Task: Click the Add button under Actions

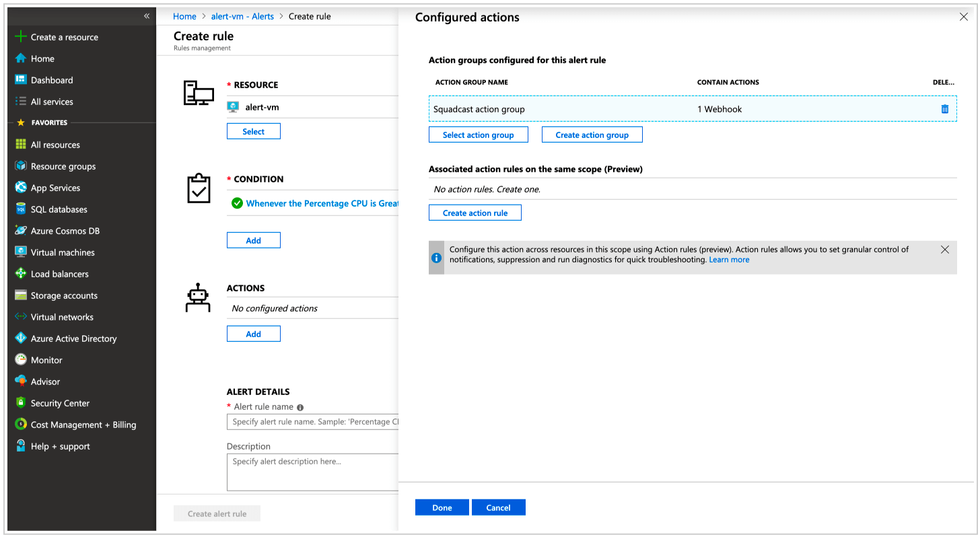Action: [254, 334]
